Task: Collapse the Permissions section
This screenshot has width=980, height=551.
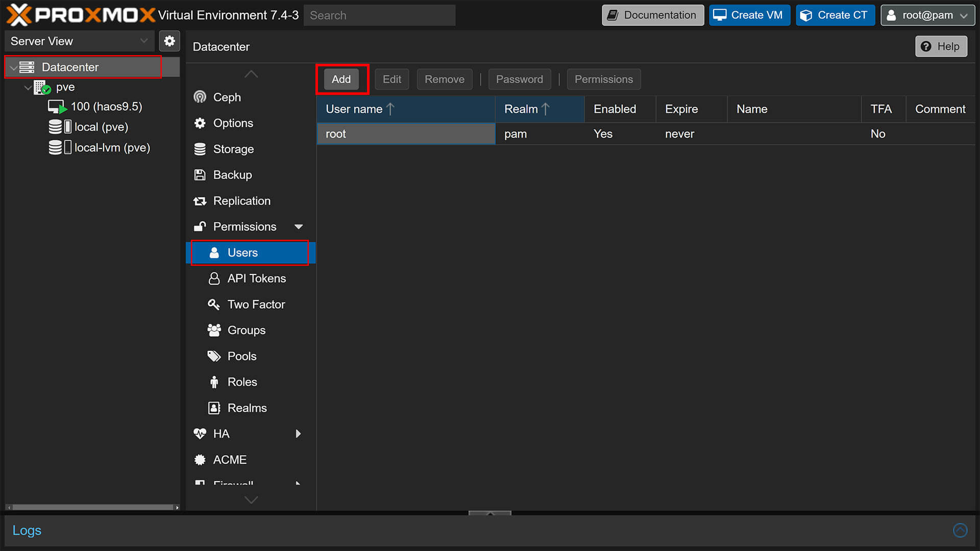Action: click(299, 227)
